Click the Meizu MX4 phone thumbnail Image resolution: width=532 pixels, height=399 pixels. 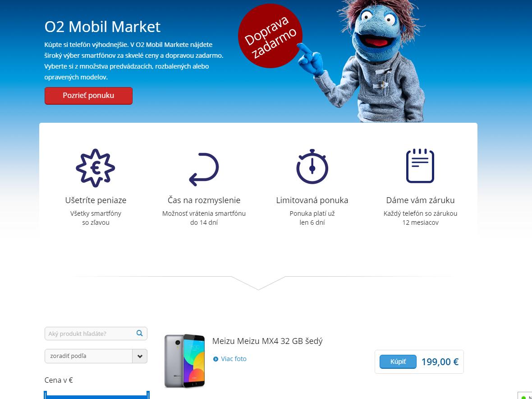(x=184, y=361)
